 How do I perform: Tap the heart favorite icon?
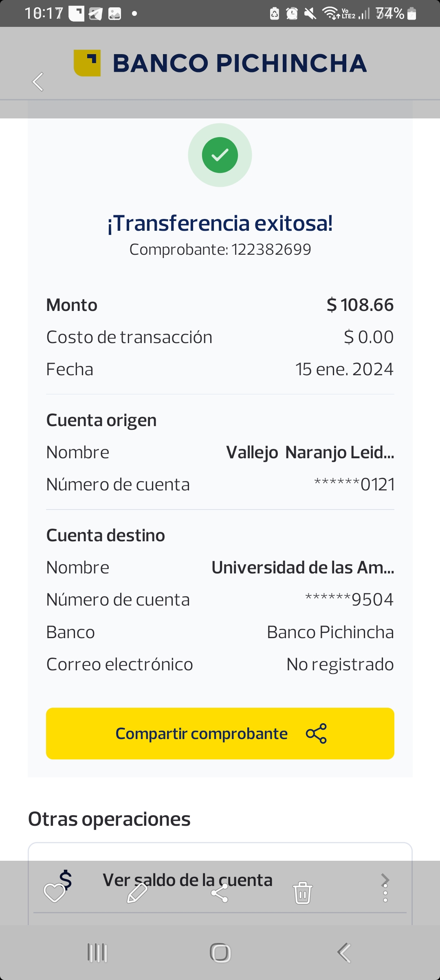[54, 893]
